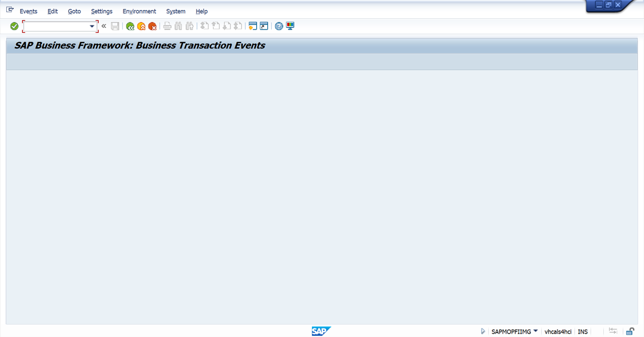
Task: Open Help via the question mark icon
Action: point(279,26)
